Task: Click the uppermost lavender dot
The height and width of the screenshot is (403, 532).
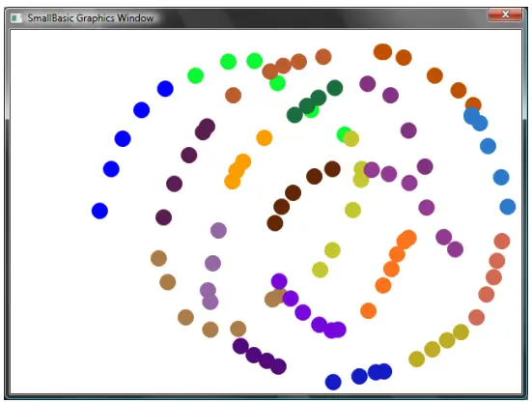Action: tap(218, 231)
